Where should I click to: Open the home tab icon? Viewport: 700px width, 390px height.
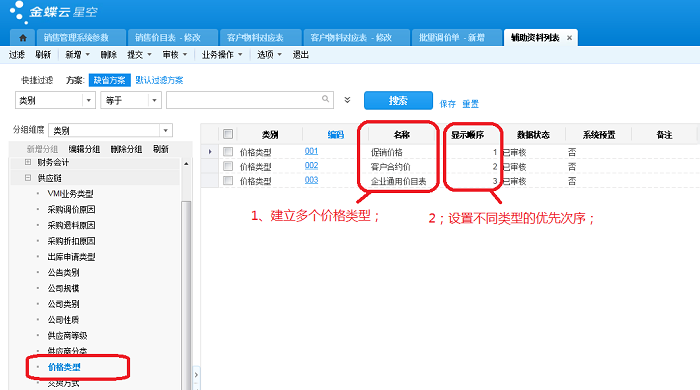click(x=23, y=38)
